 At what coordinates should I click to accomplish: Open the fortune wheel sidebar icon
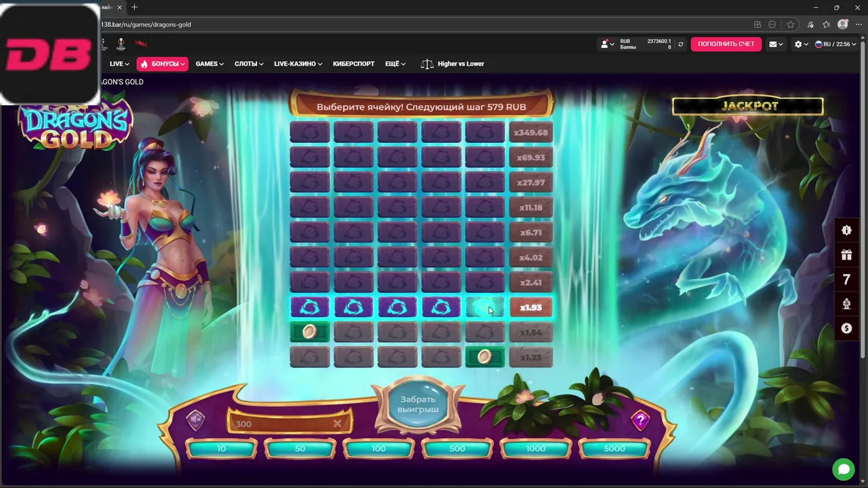pyautogui.click(x=846, y=304)
